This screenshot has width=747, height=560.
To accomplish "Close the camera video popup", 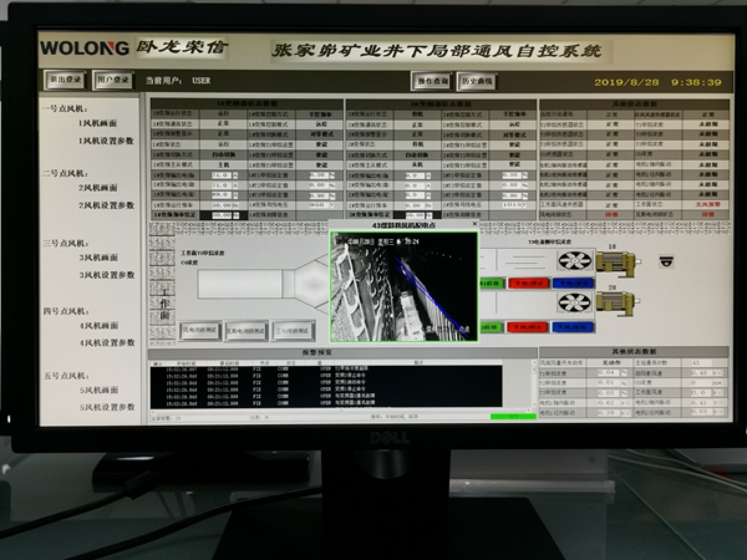I will tap(475, 224).
